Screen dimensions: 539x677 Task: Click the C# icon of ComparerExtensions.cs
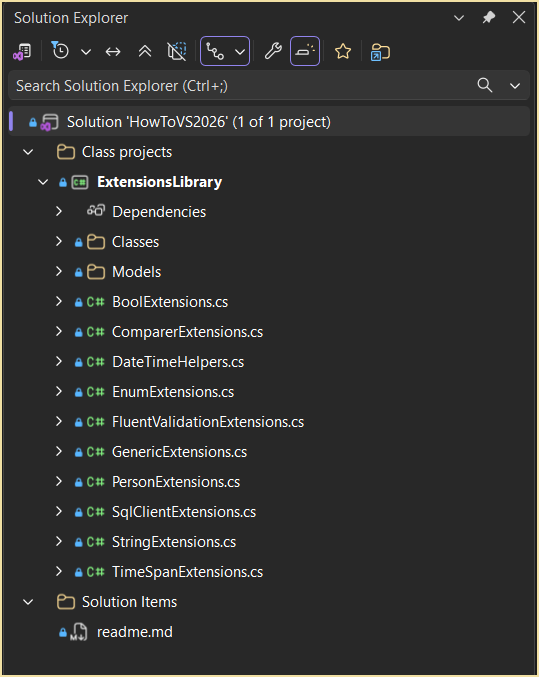point(95,332)
